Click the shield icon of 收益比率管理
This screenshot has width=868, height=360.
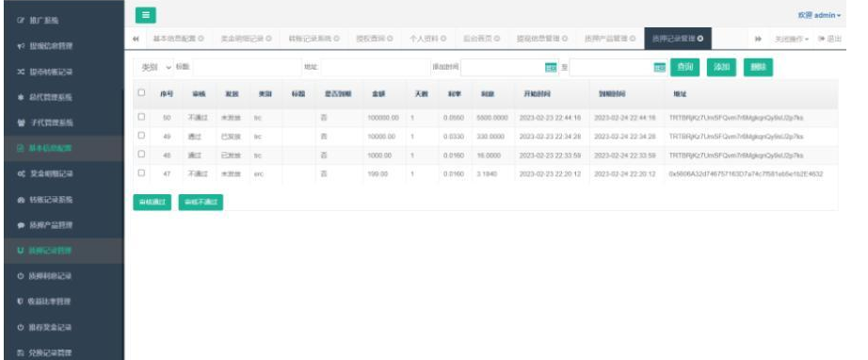point(21,302)
